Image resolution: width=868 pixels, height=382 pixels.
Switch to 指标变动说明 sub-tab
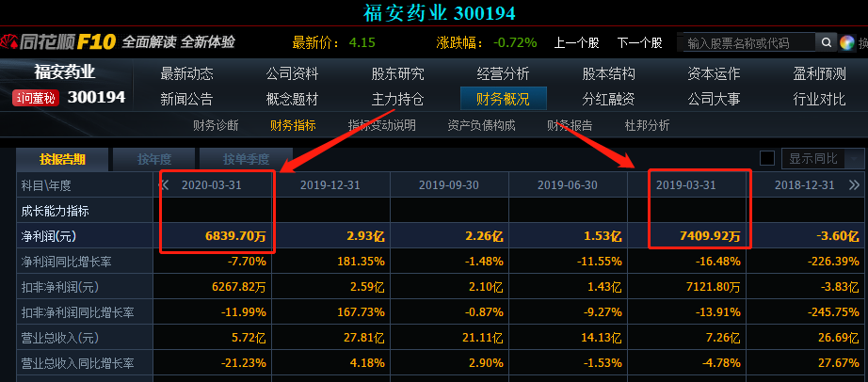point(381,125)
